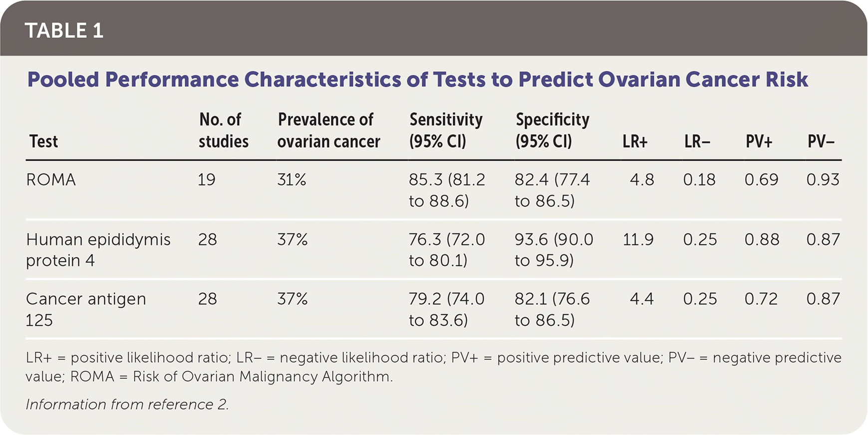Select the Cancer antigen 125 row label

pyautogui.click(x=85, y=309)
